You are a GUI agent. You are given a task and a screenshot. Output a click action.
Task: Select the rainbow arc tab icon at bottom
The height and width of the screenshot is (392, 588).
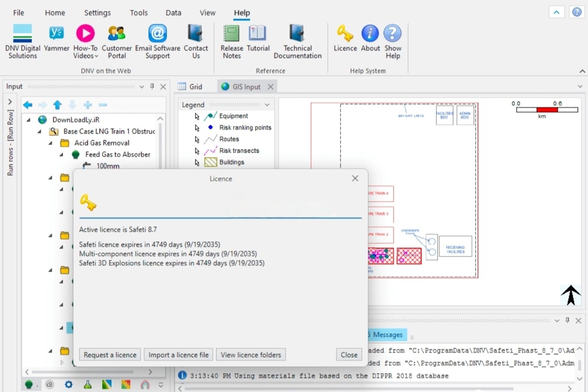pyautogui.click(x=145, y=384)
